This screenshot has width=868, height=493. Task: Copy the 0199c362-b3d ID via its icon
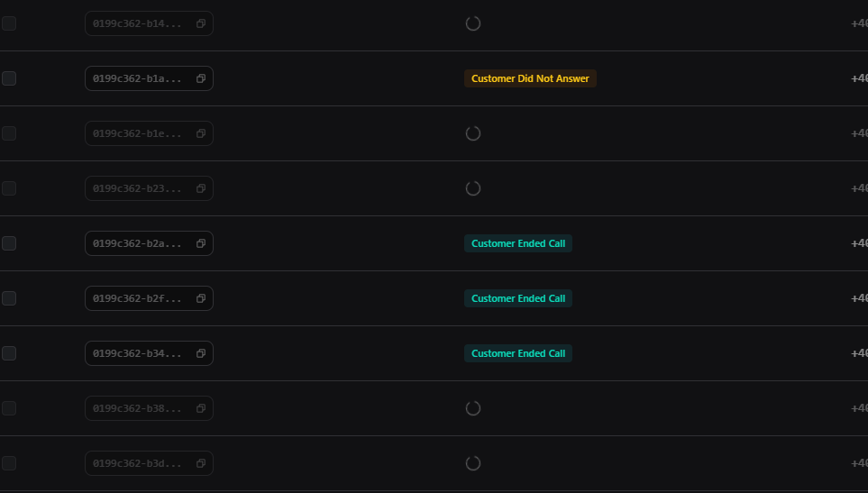(201, 463)
